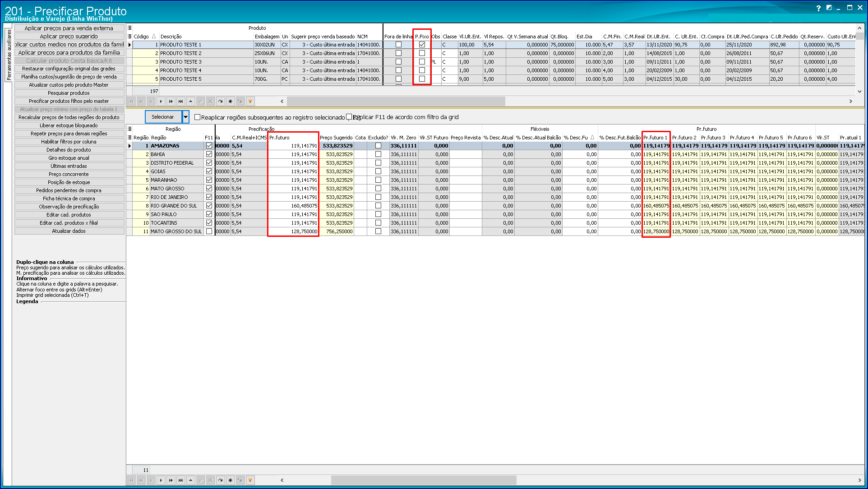868x489 pixels.
Task: Click Aplicar preços para venda externa
Action: point(69,28)
